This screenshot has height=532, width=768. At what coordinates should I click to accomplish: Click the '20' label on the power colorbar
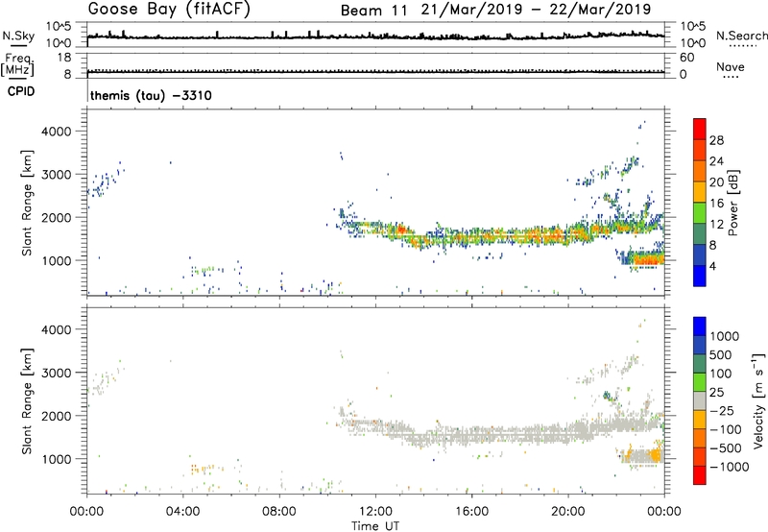click(x=716, y=182)
